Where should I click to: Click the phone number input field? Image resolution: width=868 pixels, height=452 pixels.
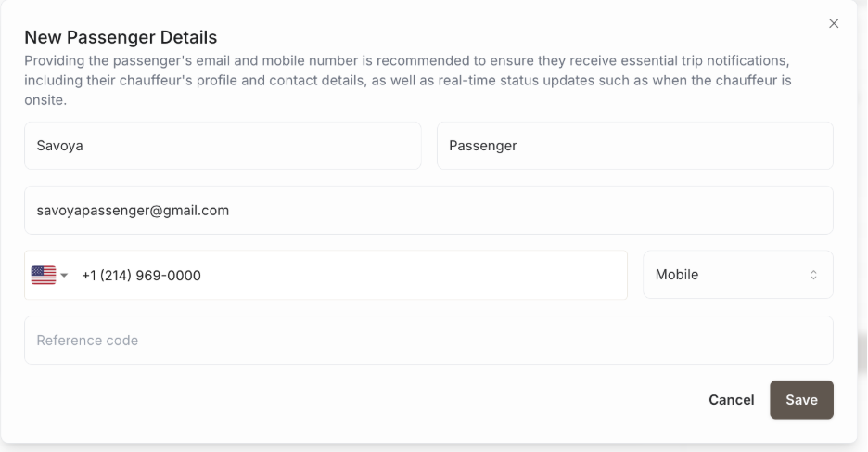click(352, 275)
